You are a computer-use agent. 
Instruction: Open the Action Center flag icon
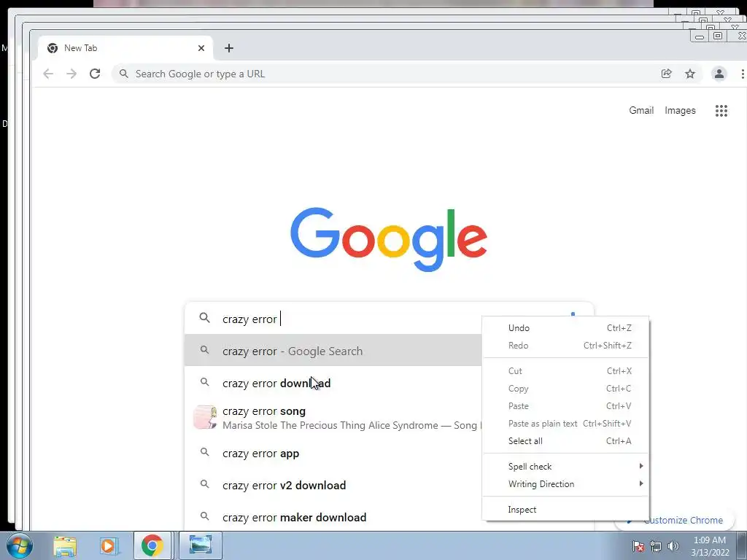point(638,546)
